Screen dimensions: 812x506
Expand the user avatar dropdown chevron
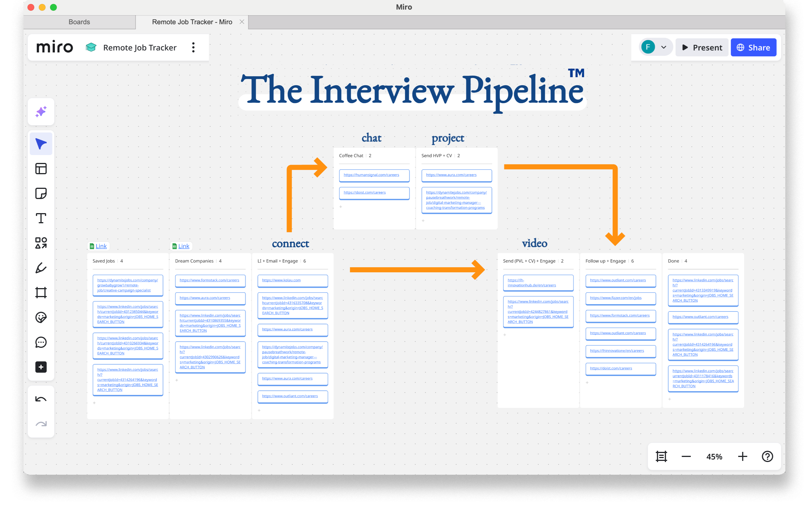664,48
